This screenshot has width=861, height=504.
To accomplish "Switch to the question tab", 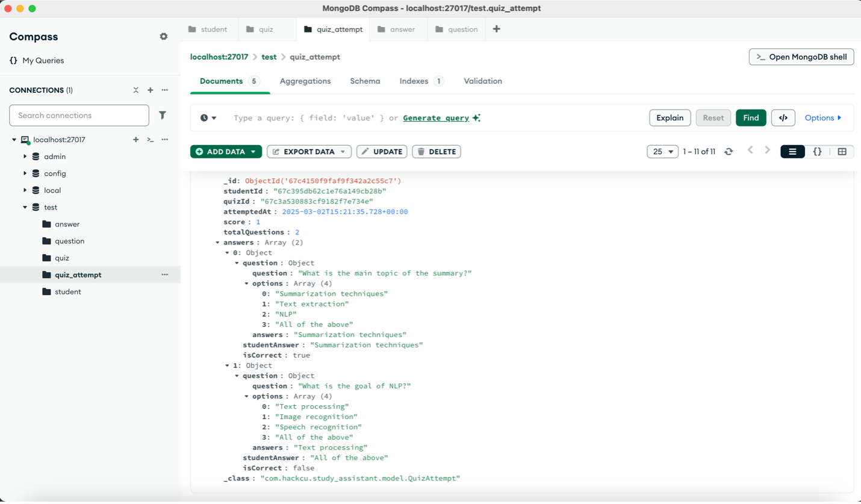I will tap(457, 29).
